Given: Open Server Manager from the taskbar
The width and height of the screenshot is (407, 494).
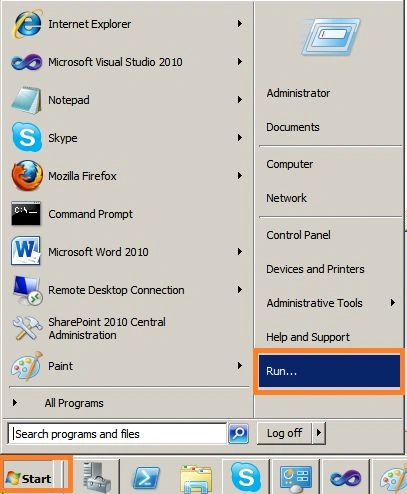Looking at the screenshot, I should click(97, 477).
